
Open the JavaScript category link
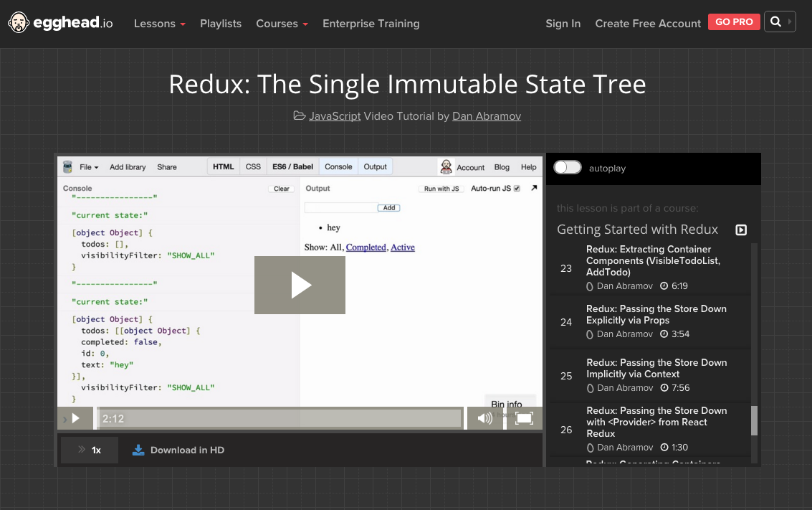(x=335, y=115)
